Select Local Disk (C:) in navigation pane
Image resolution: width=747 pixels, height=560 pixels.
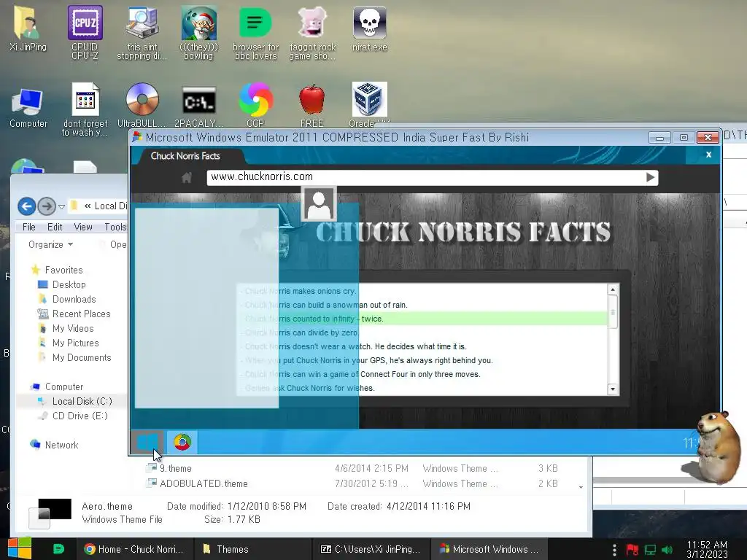coord(75,402)
